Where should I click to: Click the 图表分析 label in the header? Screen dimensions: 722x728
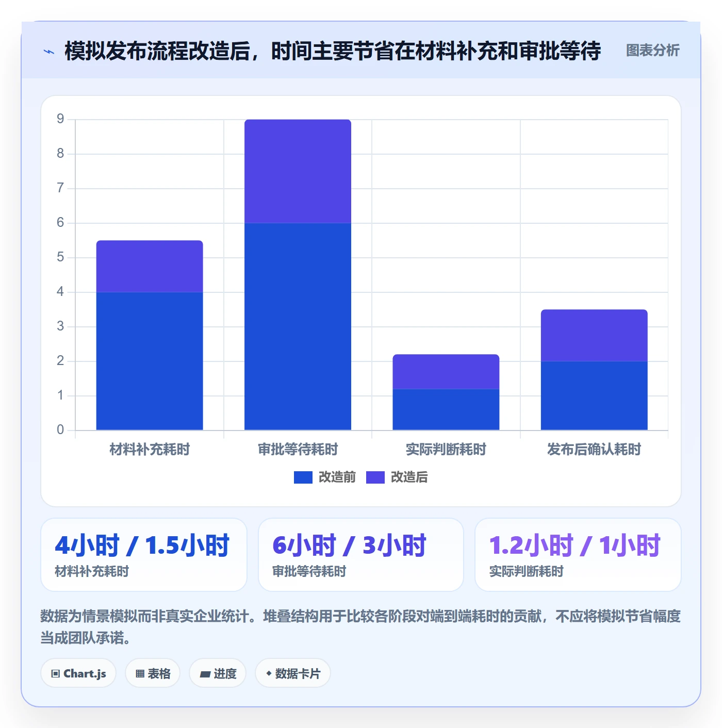coord(652,51)
